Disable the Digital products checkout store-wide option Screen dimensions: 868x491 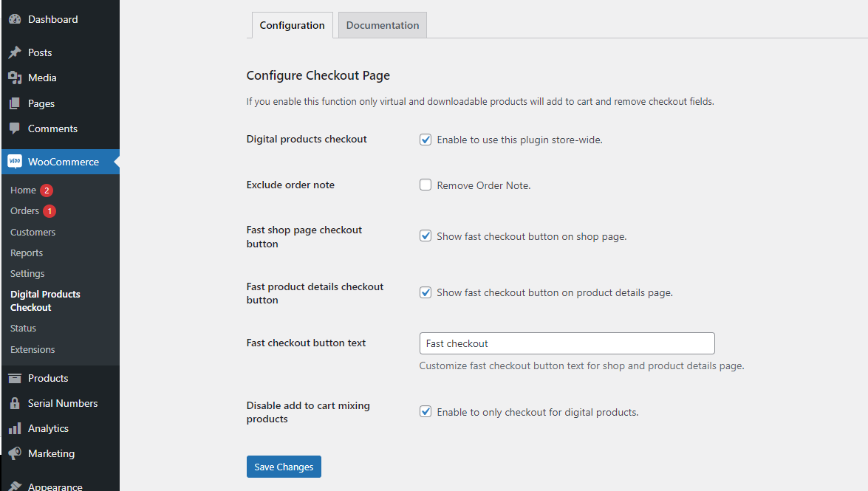(426, 139)
